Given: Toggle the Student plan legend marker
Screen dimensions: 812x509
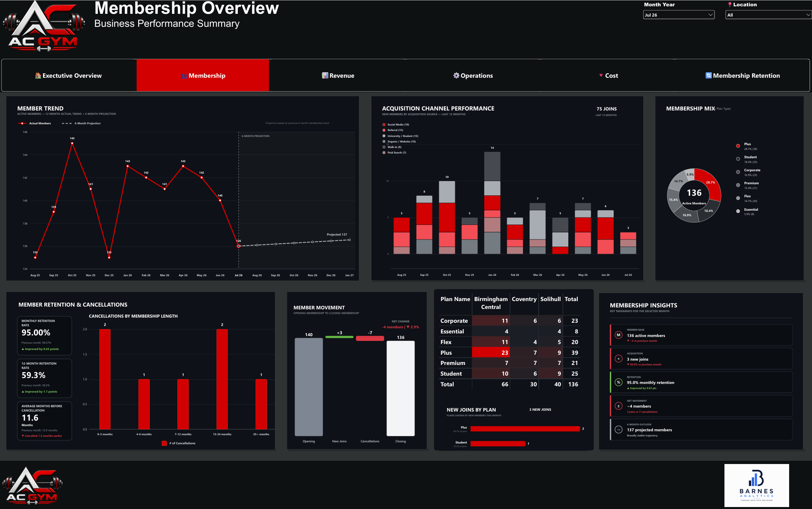Looking at the screenshot, I should tap(738, 159).
